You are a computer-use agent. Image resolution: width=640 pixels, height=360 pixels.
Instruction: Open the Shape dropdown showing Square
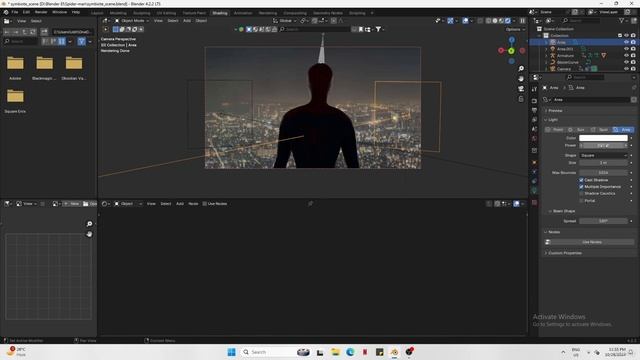click(x=603, y=156)
